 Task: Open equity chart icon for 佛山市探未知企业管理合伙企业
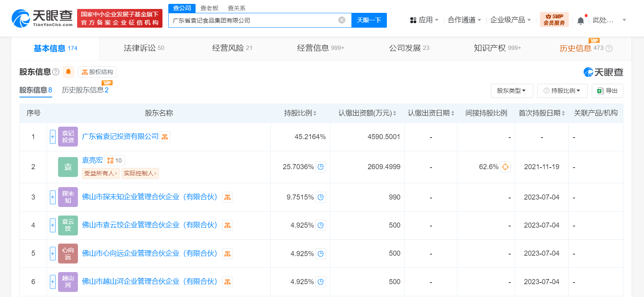(228, 197)
